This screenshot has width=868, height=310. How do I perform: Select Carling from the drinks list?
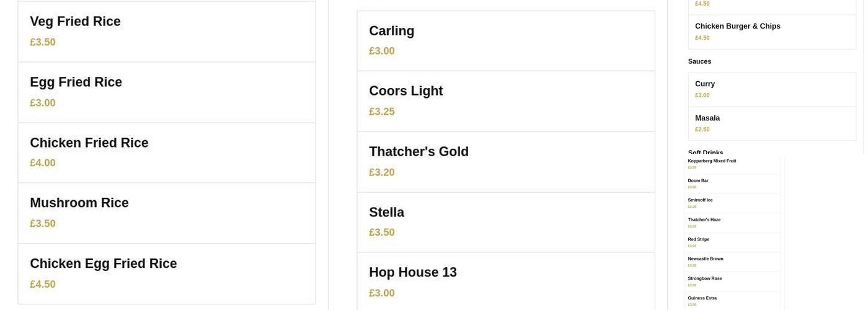pos(505,40)
